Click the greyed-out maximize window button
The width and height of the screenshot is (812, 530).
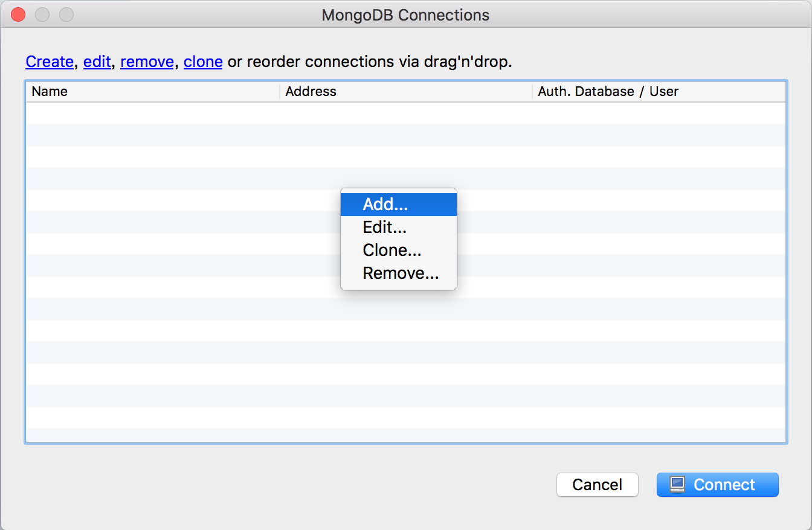tap(66, 14)
